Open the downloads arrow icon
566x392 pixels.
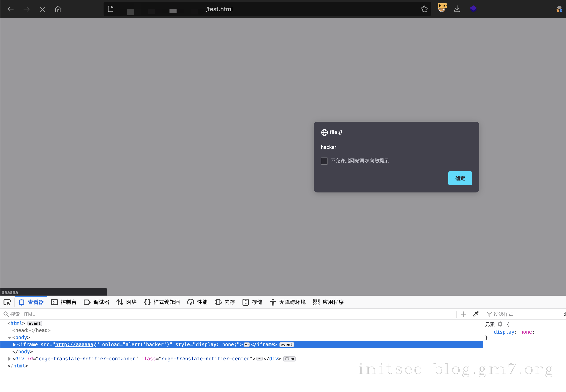click(457, 9)
